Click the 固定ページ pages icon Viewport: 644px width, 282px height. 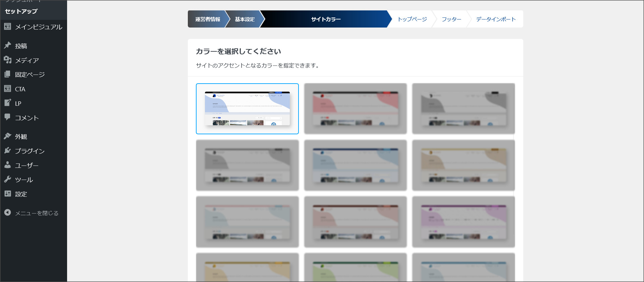click(x=7, y=74)
